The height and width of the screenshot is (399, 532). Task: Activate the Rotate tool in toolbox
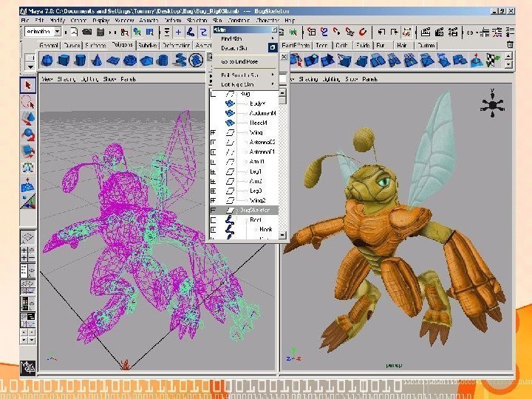coord(28,134)
